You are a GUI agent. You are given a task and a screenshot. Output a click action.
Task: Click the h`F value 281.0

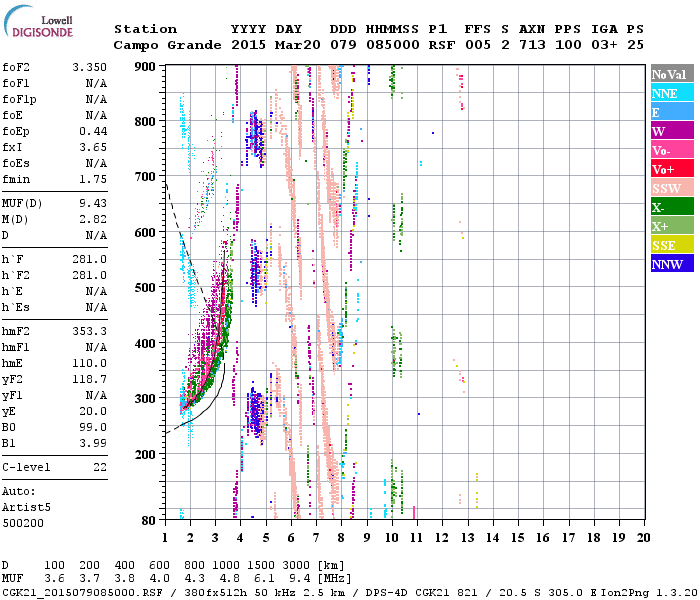[90, 259]
